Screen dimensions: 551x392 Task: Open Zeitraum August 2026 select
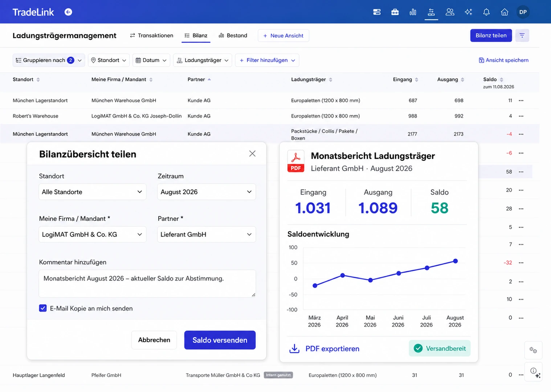[207, 192]
